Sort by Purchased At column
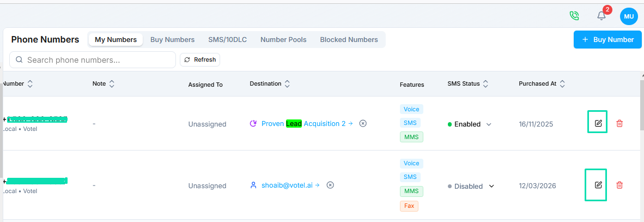The width and height of the screenshot is (644, 222). (x=562, y=84)
